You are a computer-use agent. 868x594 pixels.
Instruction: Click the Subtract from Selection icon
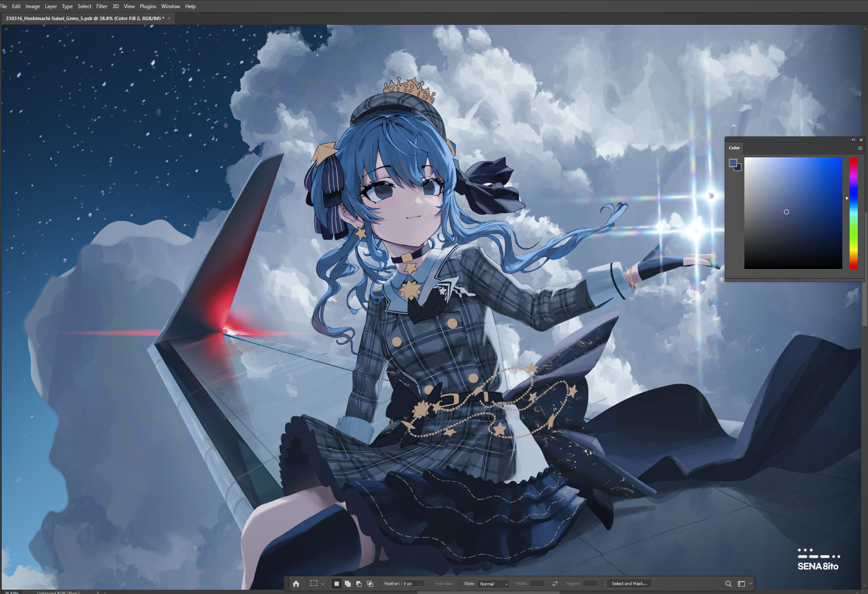pyautogui.click(x=359, y=583)
